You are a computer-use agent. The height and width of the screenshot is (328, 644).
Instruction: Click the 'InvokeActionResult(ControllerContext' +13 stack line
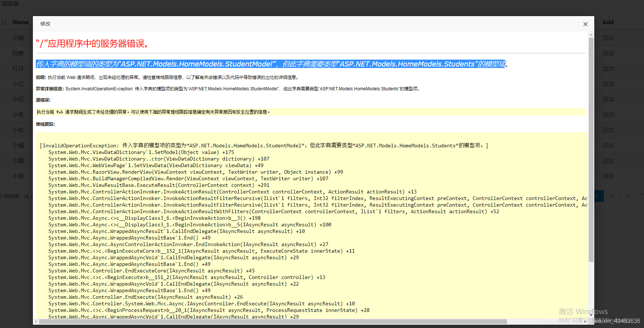(x=232, y=192)
